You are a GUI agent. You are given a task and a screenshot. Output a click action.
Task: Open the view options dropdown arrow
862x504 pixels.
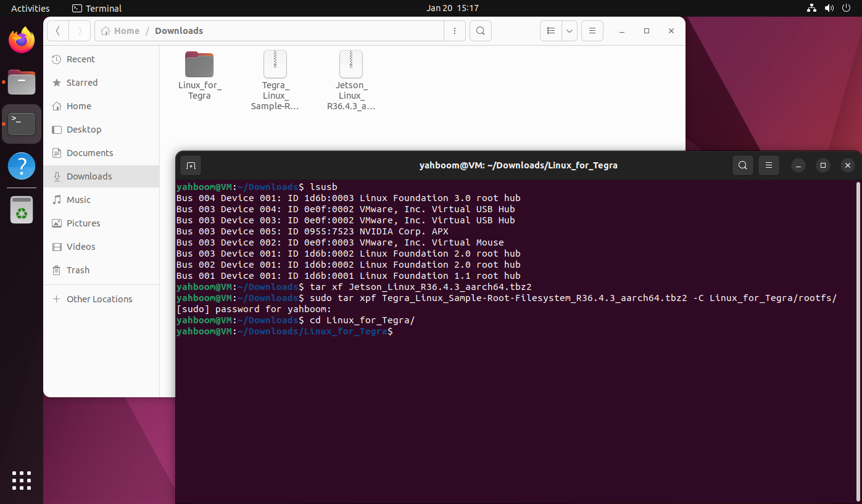(x=569, y=30)
